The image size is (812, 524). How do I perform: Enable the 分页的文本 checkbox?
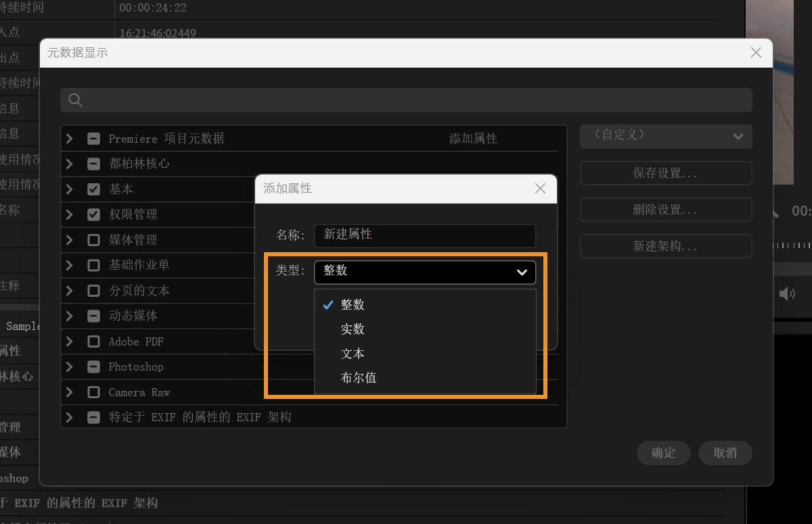pos(94,291)
